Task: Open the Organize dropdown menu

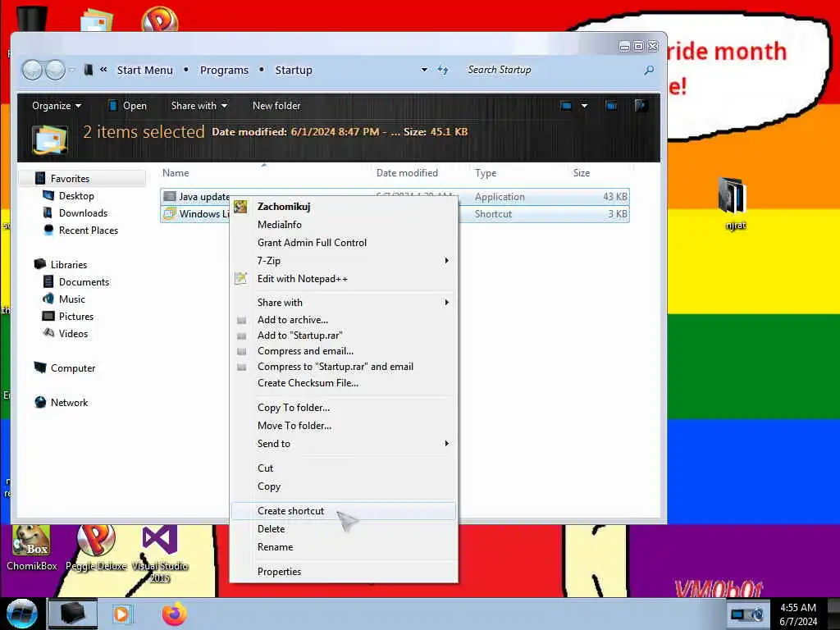Action: [57, 106]
